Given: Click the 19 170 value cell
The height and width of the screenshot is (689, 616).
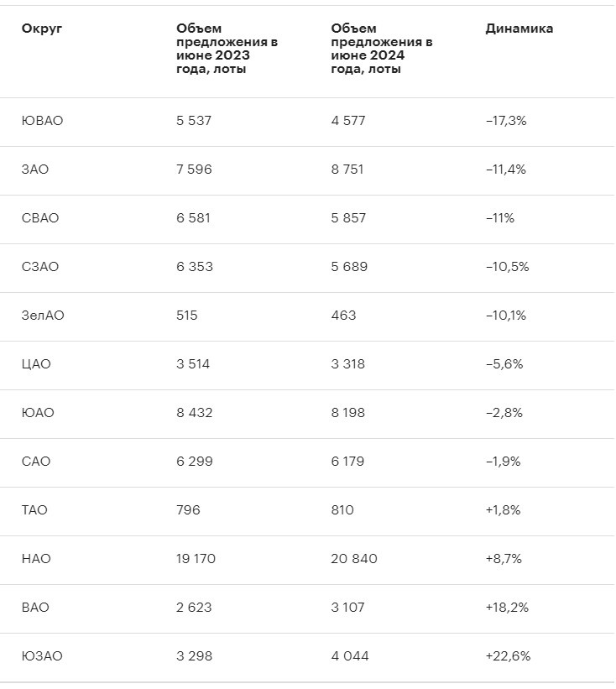Looking at the screenshot, I should point(196,559).
